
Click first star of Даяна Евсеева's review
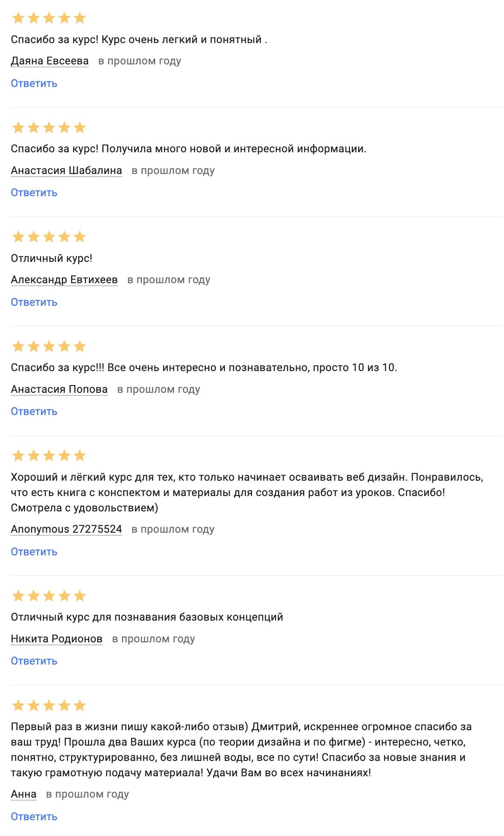[18, 18]
